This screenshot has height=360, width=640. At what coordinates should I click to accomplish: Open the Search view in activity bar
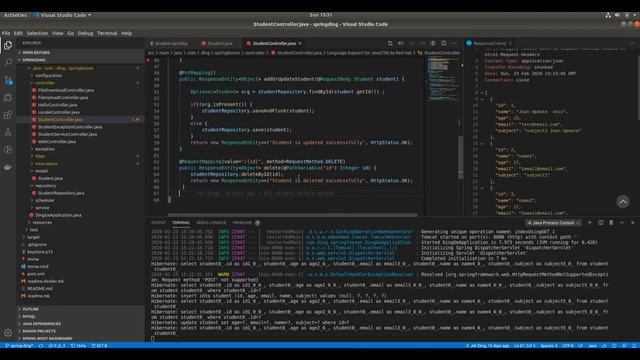click(8, 62)
